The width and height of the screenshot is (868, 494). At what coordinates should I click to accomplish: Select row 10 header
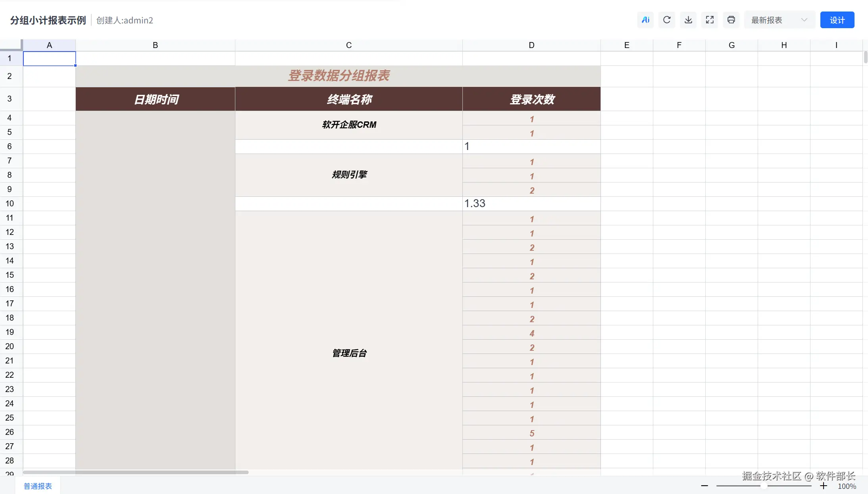[10, 204]
